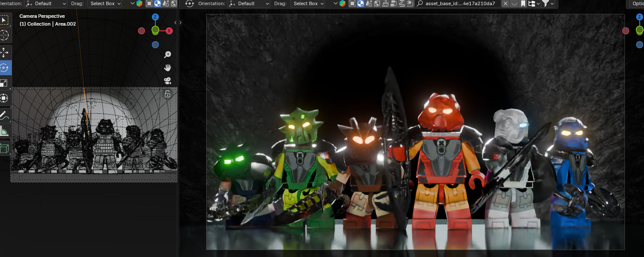Expand the funnel filter dropdown
The width and height of the screenshot is (644, 257).
coord(548,3)
